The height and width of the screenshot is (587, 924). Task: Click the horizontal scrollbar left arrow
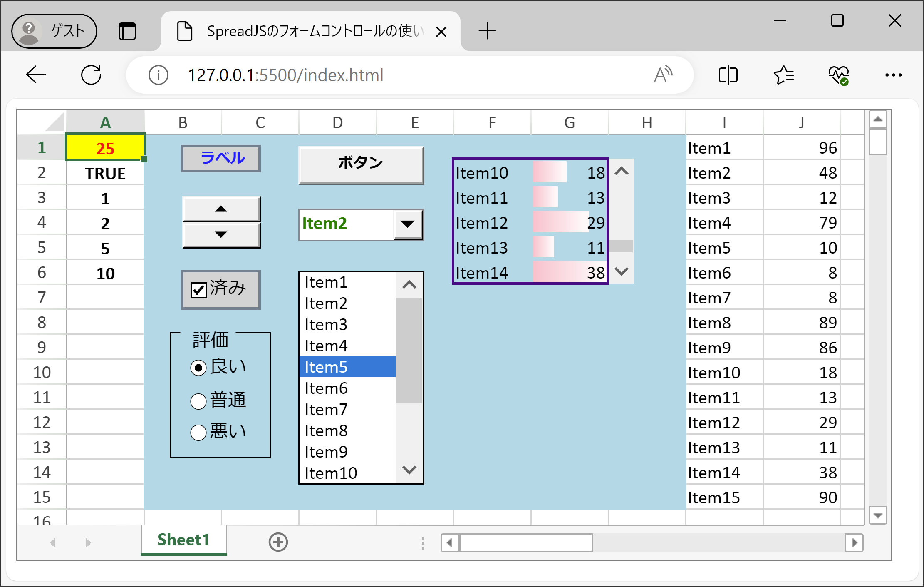[x=450, y=543]
